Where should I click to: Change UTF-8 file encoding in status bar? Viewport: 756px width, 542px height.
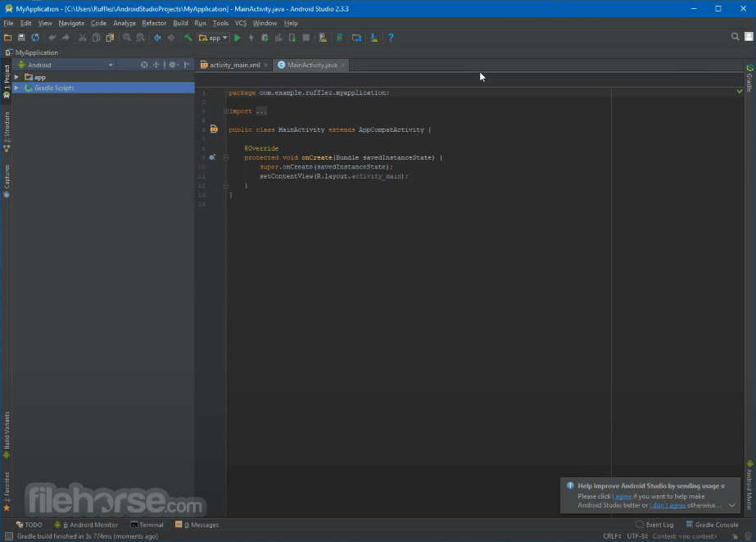pyautogui.click(x=637, y=536)
